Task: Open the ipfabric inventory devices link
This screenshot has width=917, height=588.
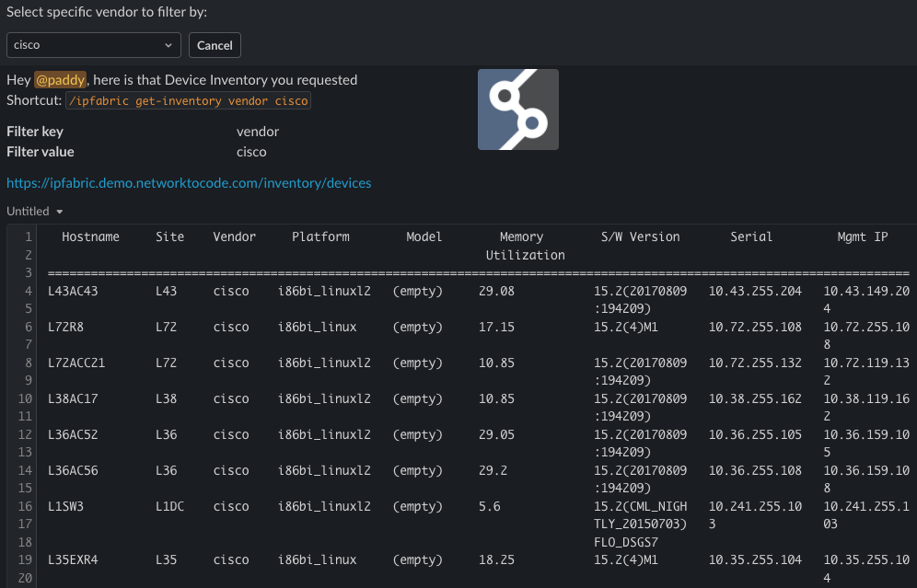Action: coord(189,183)
